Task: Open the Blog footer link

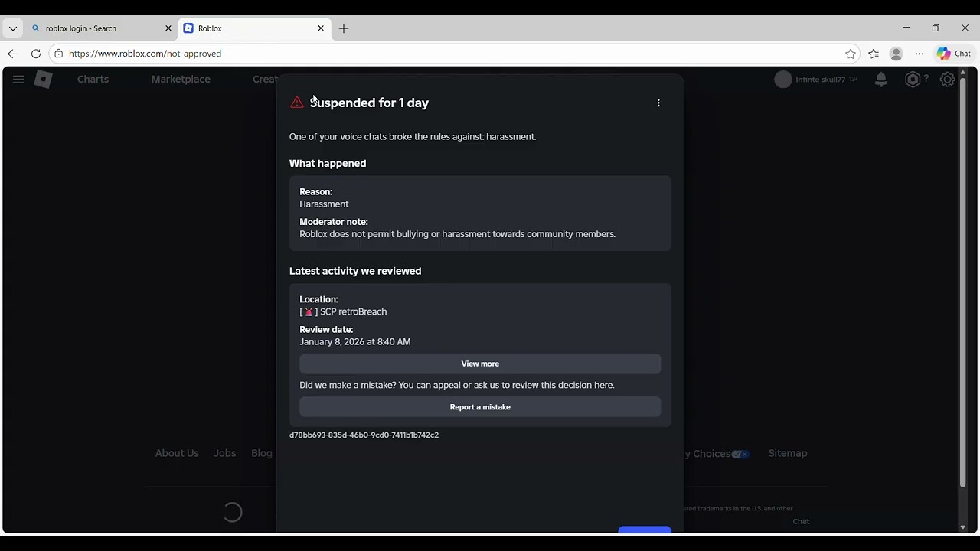Action: click(262, 453)
